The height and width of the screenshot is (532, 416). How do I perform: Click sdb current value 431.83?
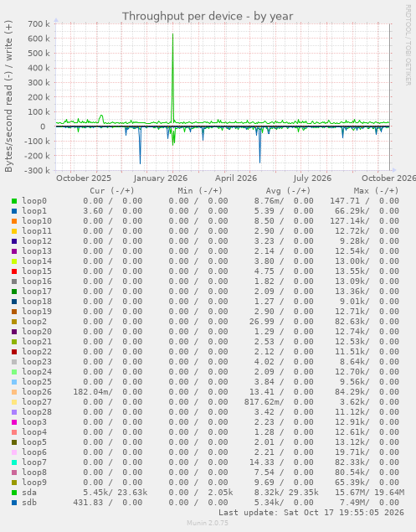click(88, 503)
